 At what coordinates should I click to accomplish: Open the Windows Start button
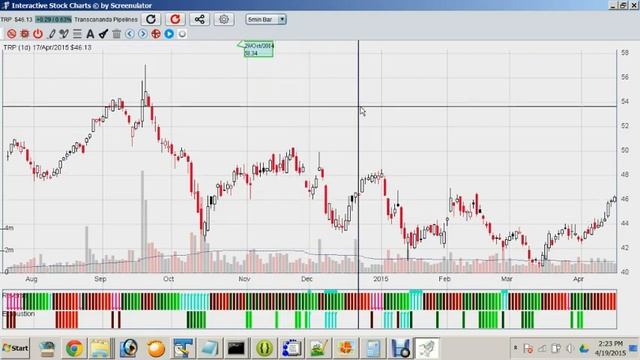(16, 348)
